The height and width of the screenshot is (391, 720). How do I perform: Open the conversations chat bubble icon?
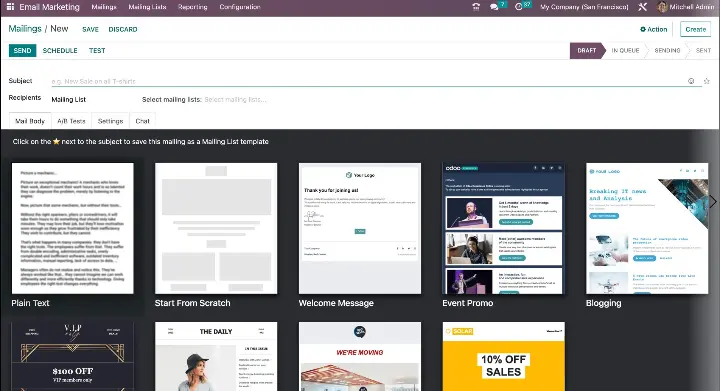(x=494, y=7)
